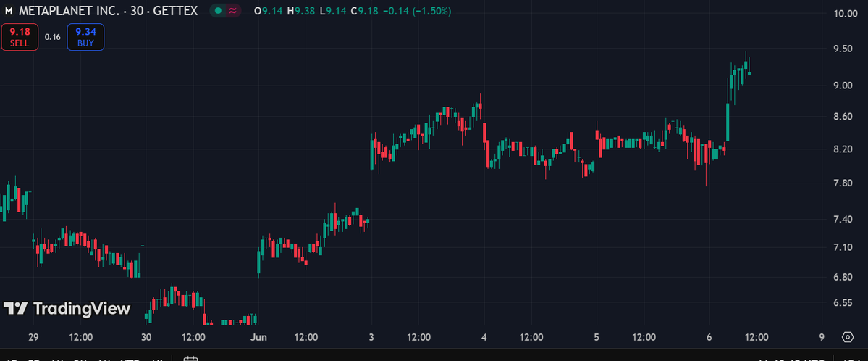Click the 9 date label on time axis
The width and height of the screenshot is (868, 361).
tap(822, 337)
